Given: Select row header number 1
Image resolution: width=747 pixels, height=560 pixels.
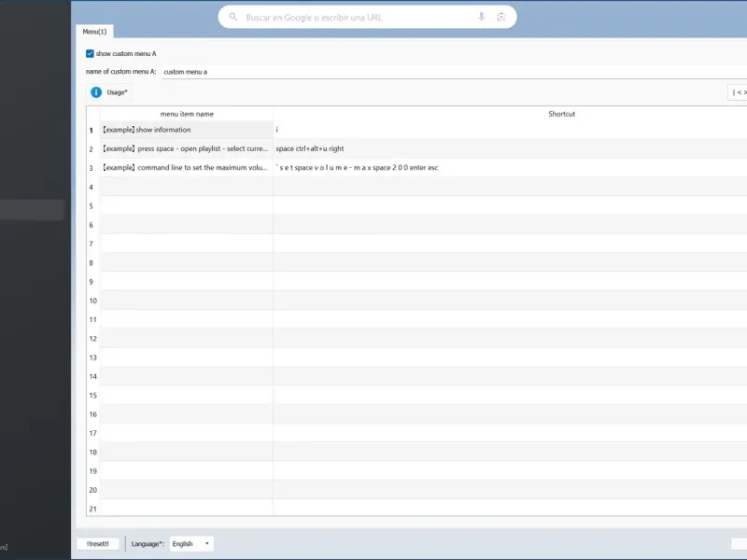Looking at the screenshot, I should click(93, 130).
